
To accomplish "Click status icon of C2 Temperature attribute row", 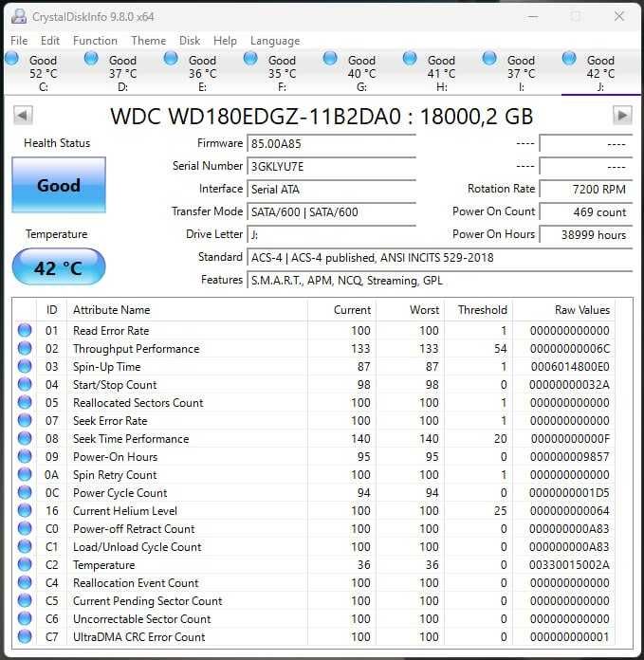I will coord(25,565).
